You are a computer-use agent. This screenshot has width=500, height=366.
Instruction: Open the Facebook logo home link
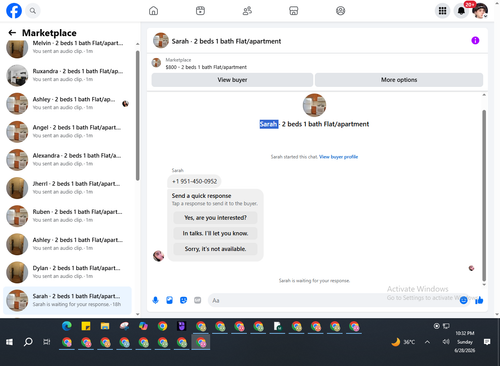coord(14,11)
